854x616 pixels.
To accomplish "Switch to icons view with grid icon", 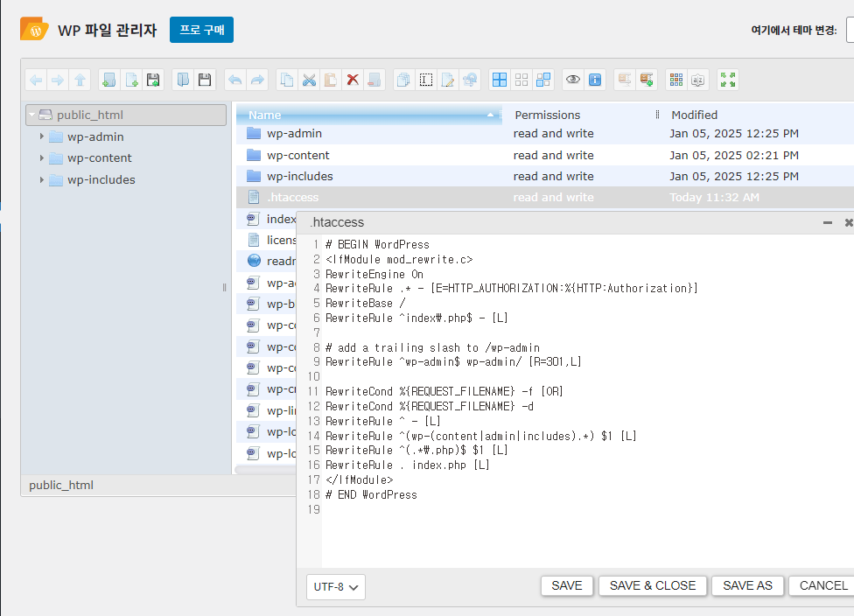I will (x=676, y=80).
